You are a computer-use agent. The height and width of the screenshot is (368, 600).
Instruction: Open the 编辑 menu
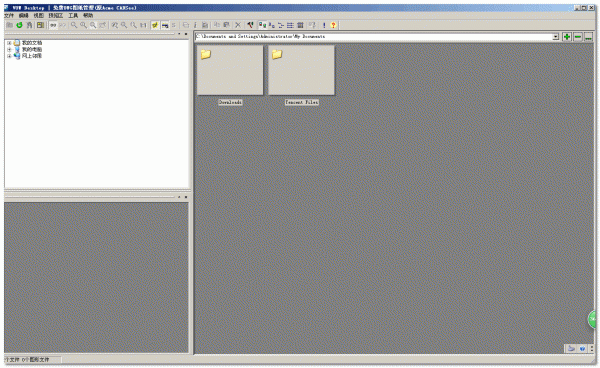click(24, 15)
